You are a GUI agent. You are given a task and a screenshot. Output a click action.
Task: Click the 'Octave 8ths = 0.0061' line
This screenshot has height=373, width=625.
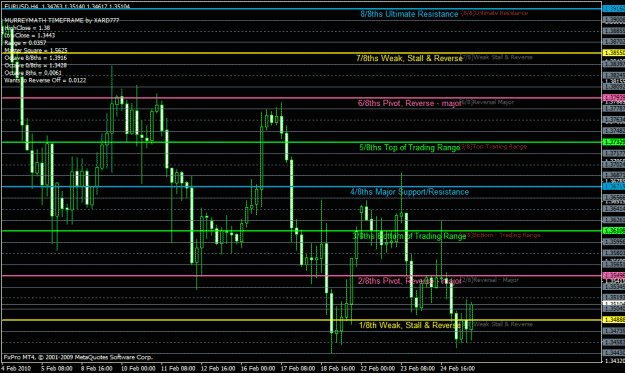coord(33,73)
